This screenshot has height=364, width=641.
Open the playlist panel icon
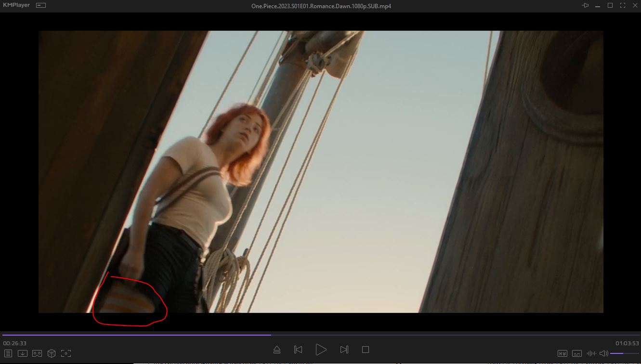point(8,353)
